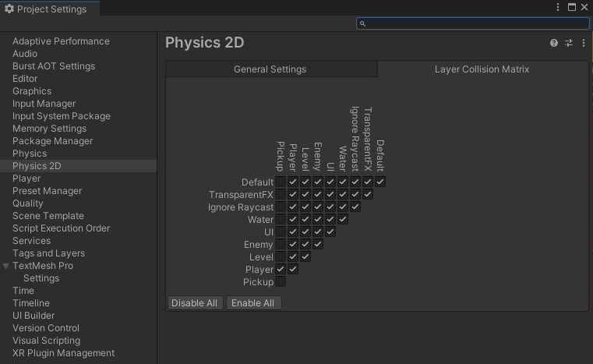Open Input Manager settings in sidebar

point(44,104)
